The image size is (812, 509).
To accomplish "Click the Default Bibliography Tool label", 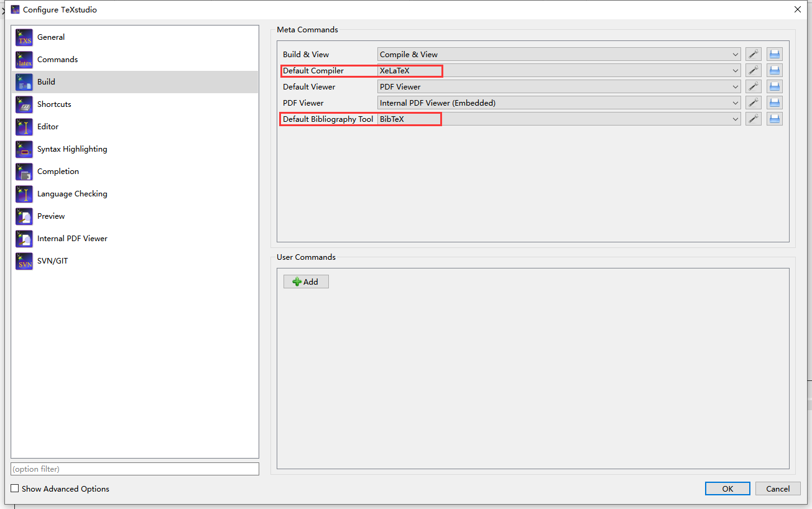I will pos(328,119).
